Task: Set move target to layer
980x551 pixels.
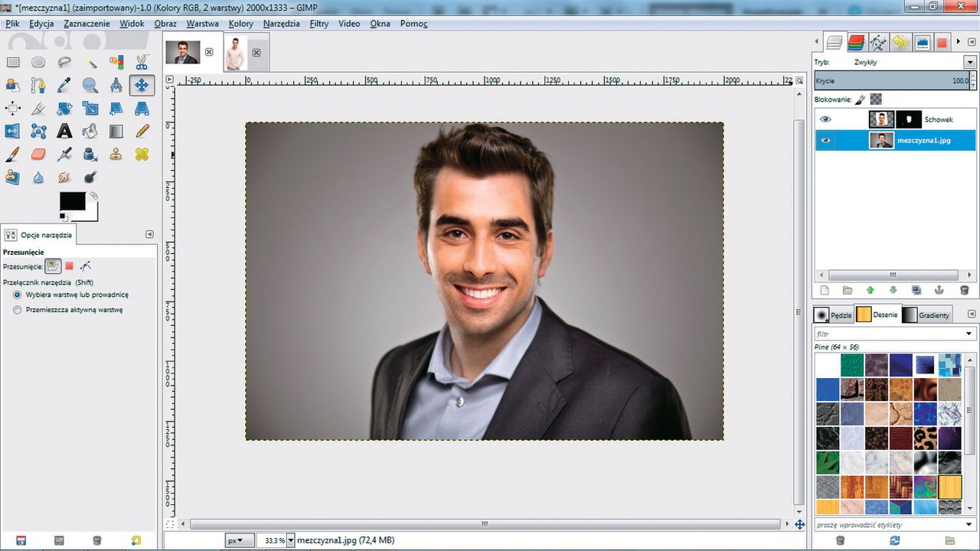Action: pos(53,266)
